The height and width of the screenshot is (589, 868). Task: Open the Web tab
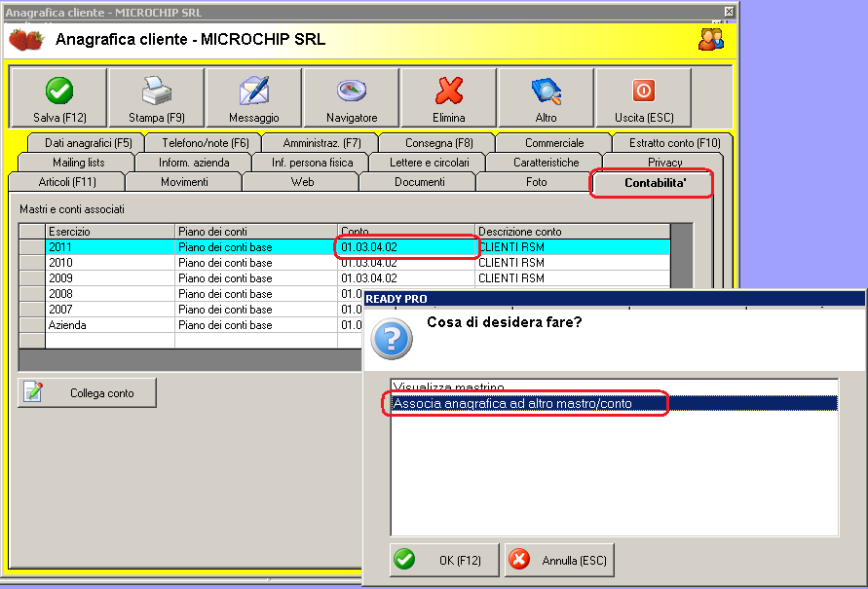point(302,182)
